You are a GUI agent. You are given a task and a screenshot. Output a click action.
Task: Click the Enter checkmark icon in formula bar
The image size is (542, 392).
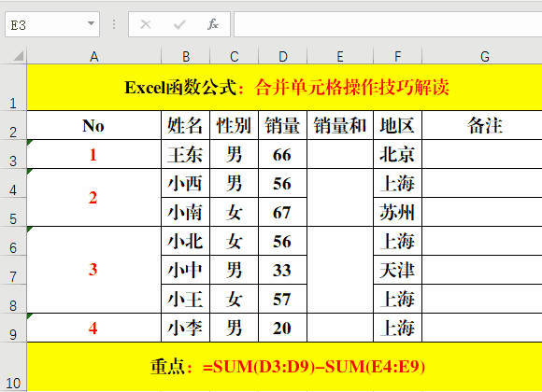click(x=179, y=24)
